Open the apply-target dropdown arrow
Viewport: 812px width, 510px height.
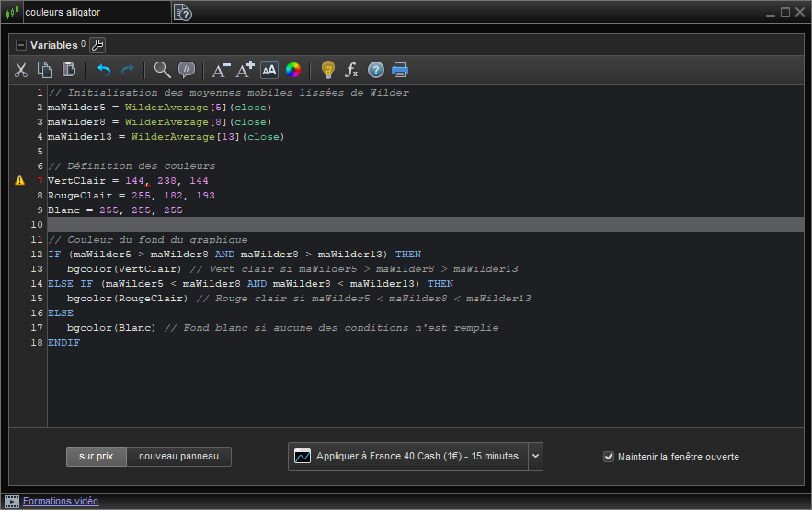536,456
